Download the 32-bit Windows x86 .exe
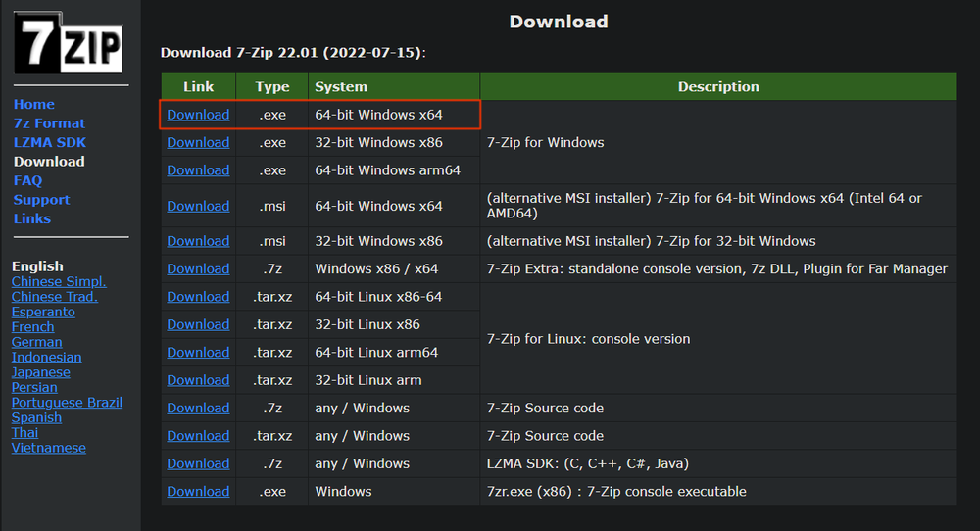The width and height of the screenshot is (980, 531). pos(198,142)
